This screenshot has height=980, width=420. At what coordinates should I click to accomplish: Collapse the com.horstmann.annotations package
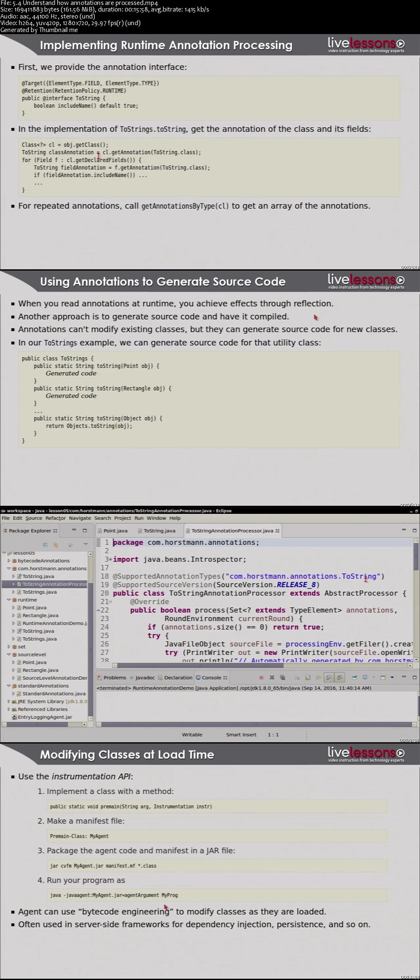click(x=9, y=569)
